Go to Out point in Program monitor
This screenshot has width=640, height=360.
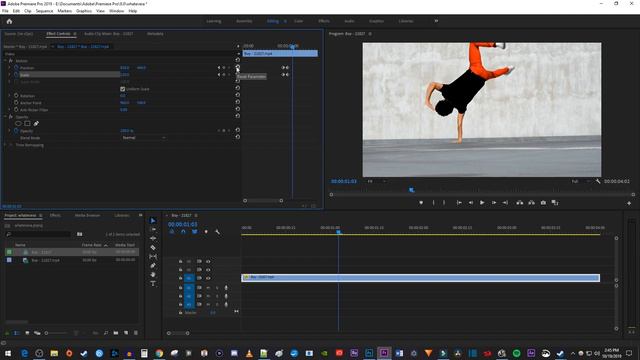(x=505, y=202)
